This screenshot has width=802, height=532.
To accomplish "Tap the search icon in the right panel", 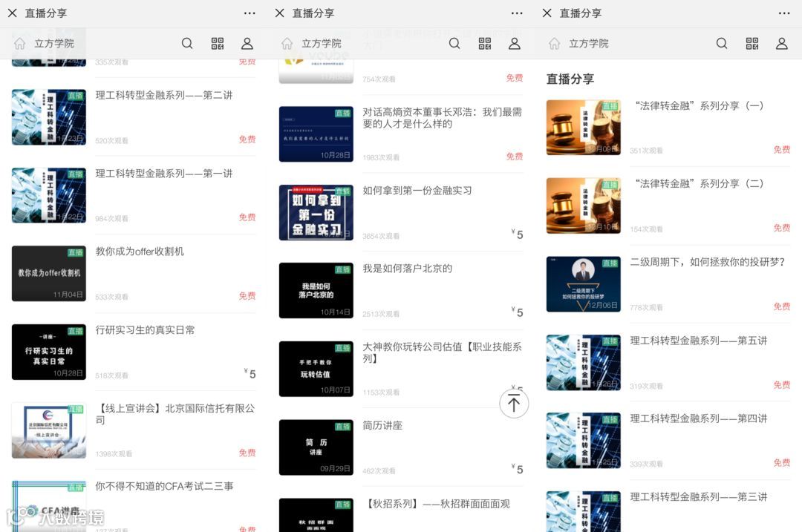I will pyautogui.click(x=722, y=44).
